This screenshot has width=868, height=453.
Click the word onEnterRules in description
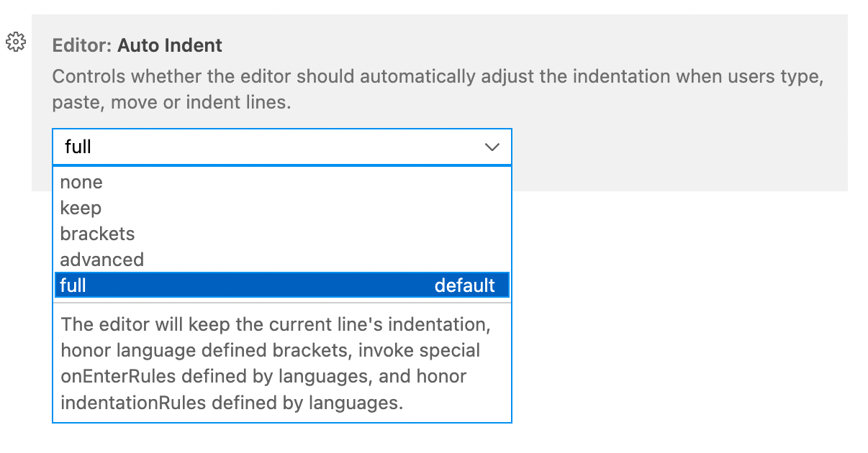pos(115,376)
